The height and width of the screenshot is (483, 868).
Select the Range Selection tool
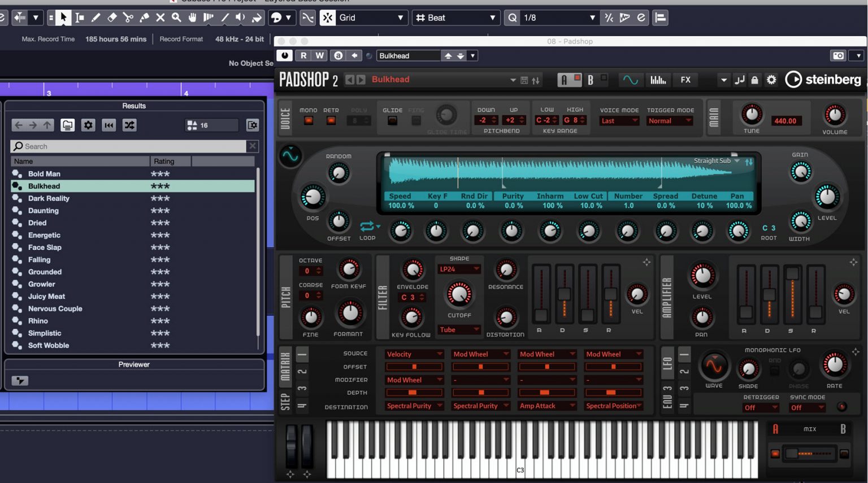coord(79,18)
